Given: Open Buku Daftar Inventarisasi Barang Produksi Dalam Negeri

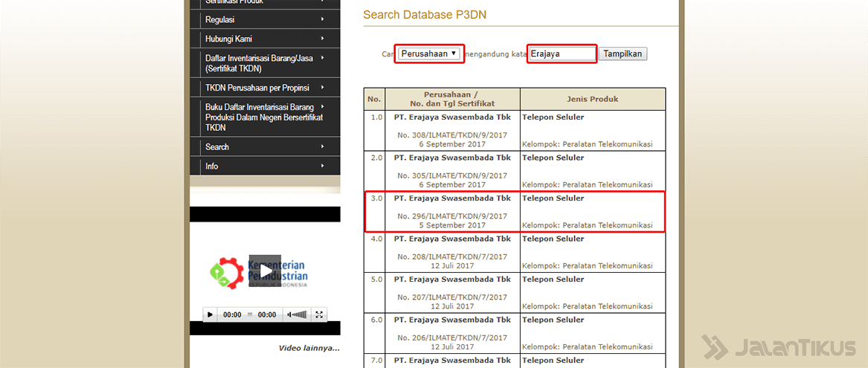Looking at the screenshot, I should tap(266, 117).
